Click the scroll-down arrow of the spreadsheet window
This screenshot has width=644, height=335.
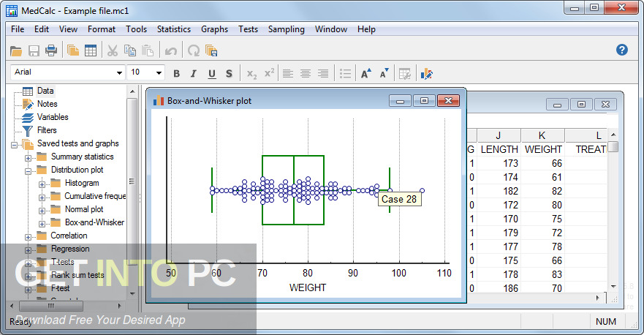pyautogui.click(x=613, y=286)
